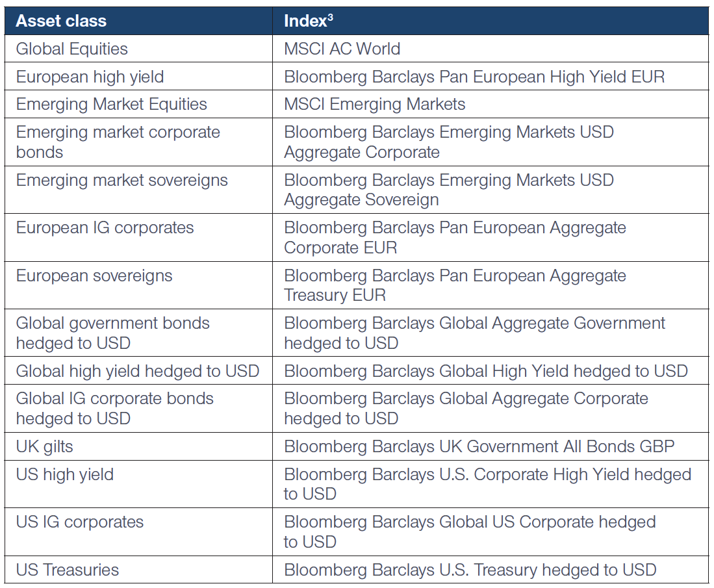
Task: Click the "Emerging market sovereigns" cell
Action: click(122, 180)
